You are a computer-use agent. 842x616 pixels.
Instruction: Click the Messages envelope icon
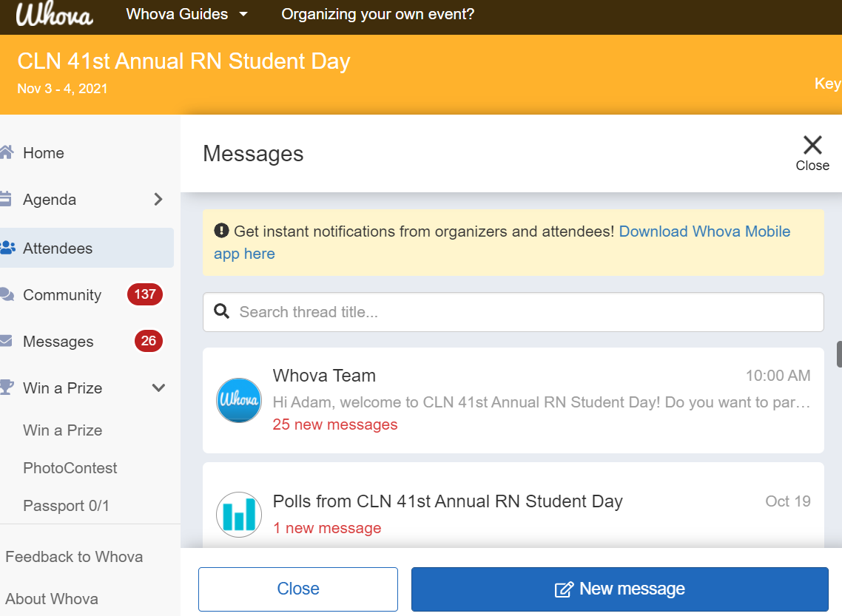6,341
